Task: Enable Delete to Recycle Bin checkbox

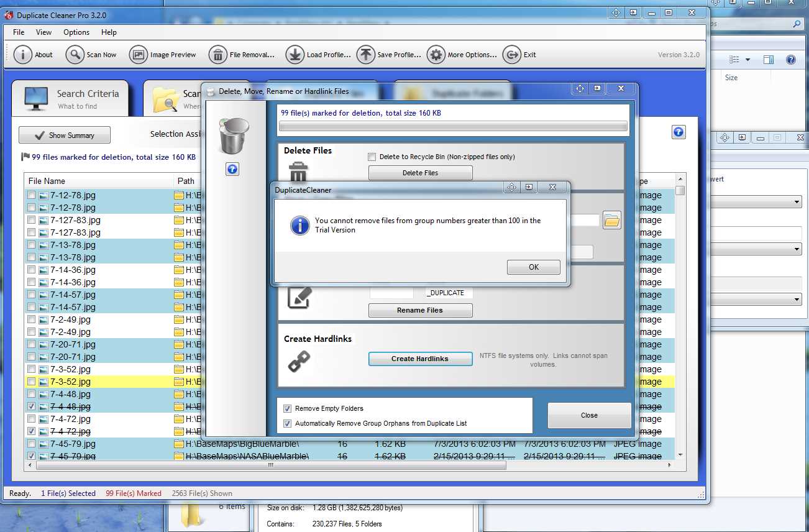Action: (372, 157)
